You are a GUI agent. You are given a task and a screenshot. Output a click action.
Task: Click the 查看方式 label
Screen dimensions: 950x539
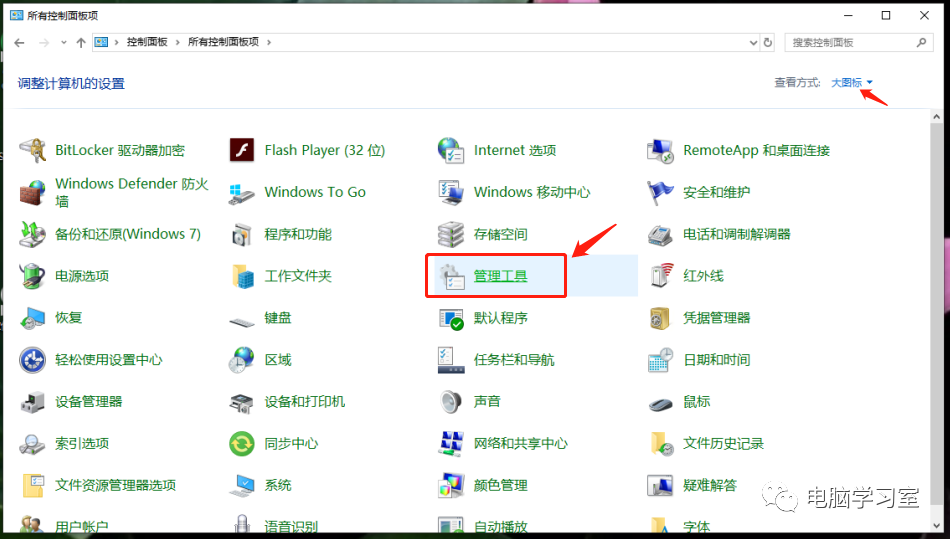point(797,82)
